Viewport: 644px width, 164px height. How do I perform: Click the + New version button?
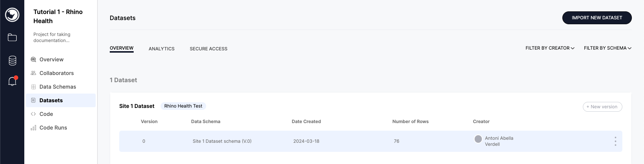pos(602,107)
